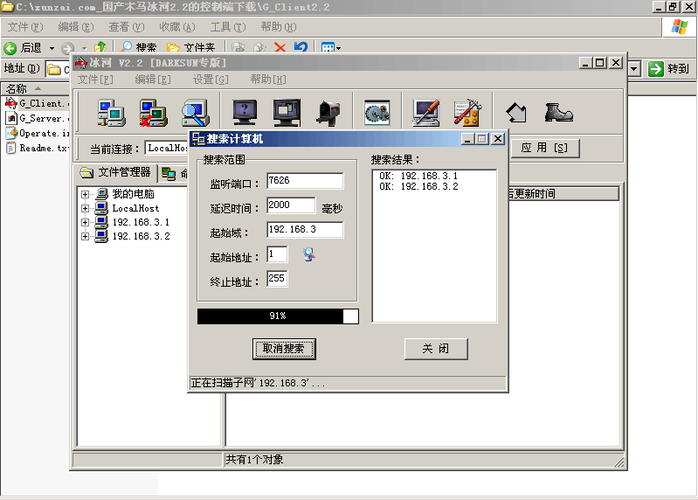698x500 pixels.
Task: Minimize the 搜索计算机 dialog
Action: click(467, 139)
